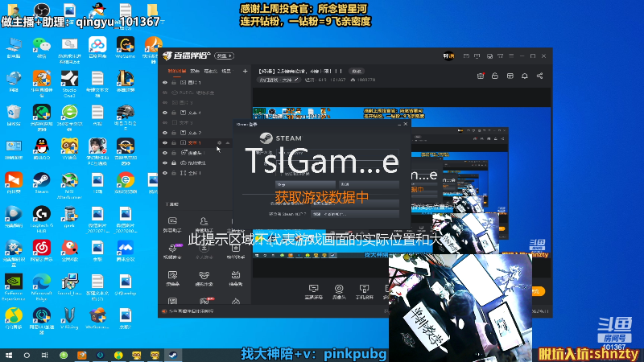Toggle visibility of the 文本2 source
644x362 pixels.
point(165,133)
